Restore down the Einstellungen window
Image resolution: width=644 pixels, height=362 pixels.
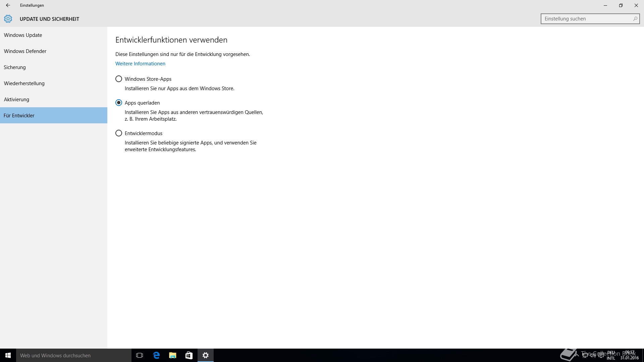point(621,5)
